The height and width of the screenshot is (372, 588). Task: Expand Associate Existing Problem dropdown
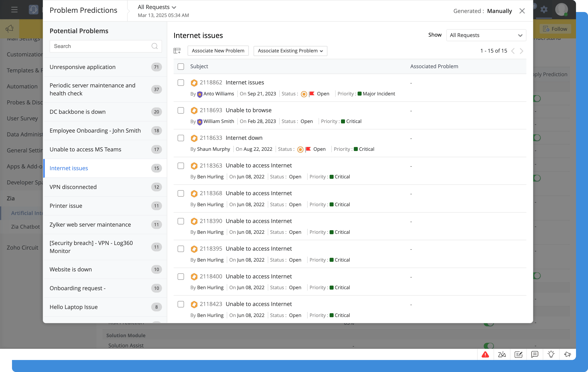[x=290, y=51]
